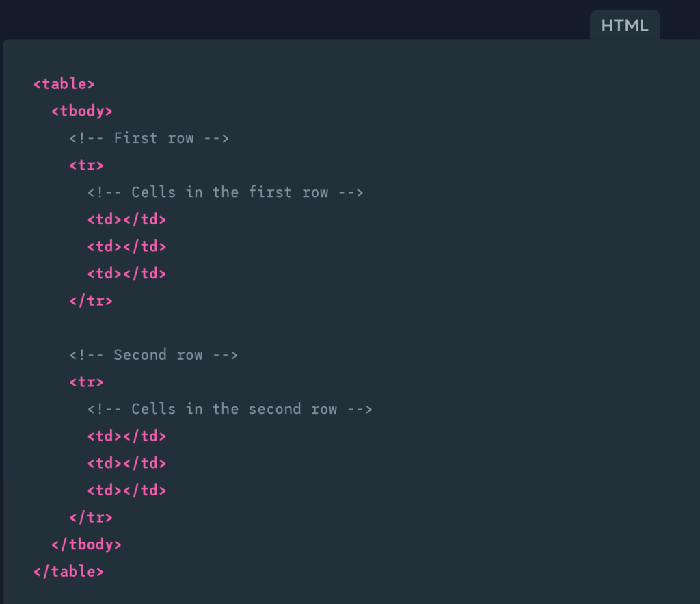Click the middle <td> cell in second row
The height and width of the screenshot is (604, 700).
click(x=126, y=463)
